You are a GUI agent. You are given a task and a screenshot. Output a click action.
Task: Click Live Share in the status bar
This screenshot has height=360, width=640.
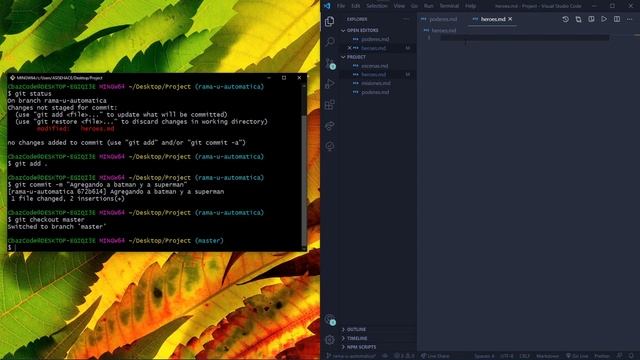[x=435, y=356]
